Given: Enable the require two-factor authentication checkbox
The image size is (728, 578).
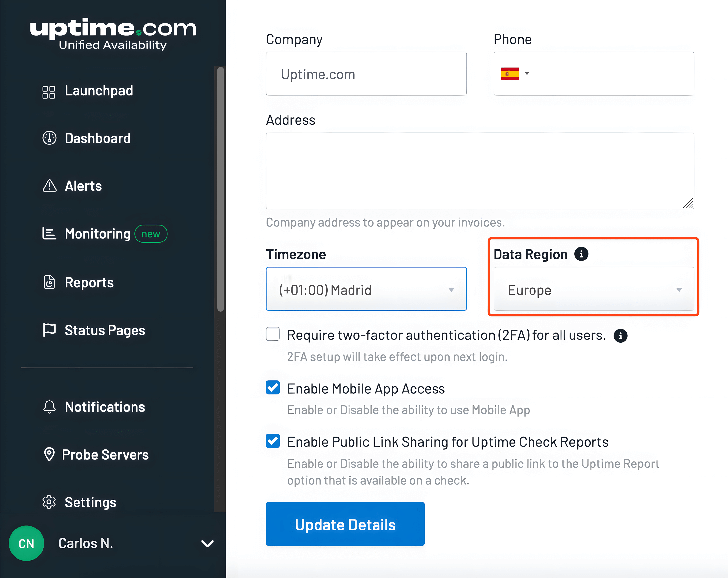Looking at the screenshot, I should pyautogui.click(x=273, y=334).
